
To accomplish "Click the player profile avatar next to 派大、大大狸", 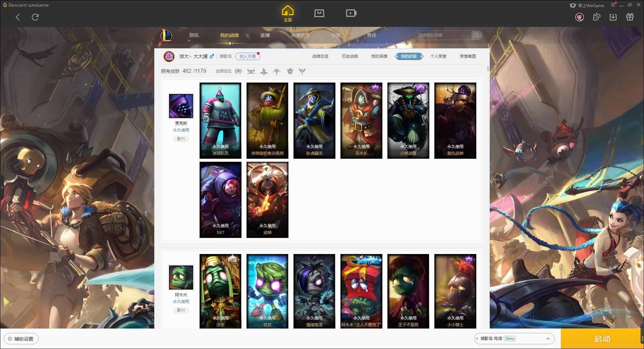I will tap(169, 56).
